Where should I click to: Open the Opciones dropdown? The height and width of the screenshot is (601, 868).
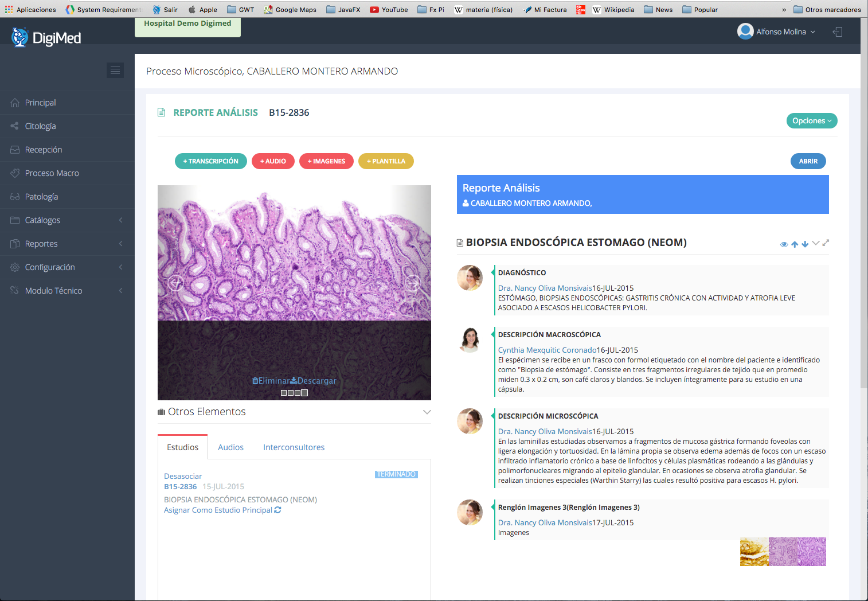pos(811,121)
